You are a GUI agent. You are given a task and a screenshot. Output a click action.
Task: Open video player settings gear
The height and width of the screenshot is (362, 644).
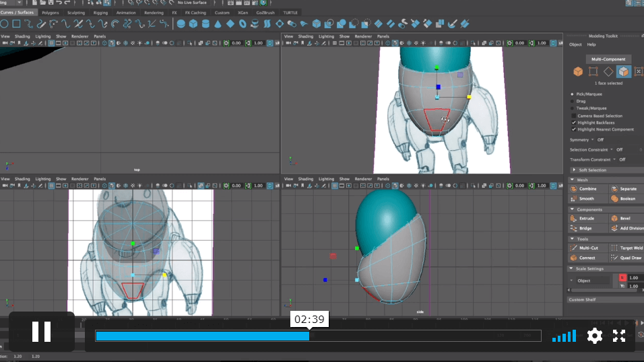point(594,335)
